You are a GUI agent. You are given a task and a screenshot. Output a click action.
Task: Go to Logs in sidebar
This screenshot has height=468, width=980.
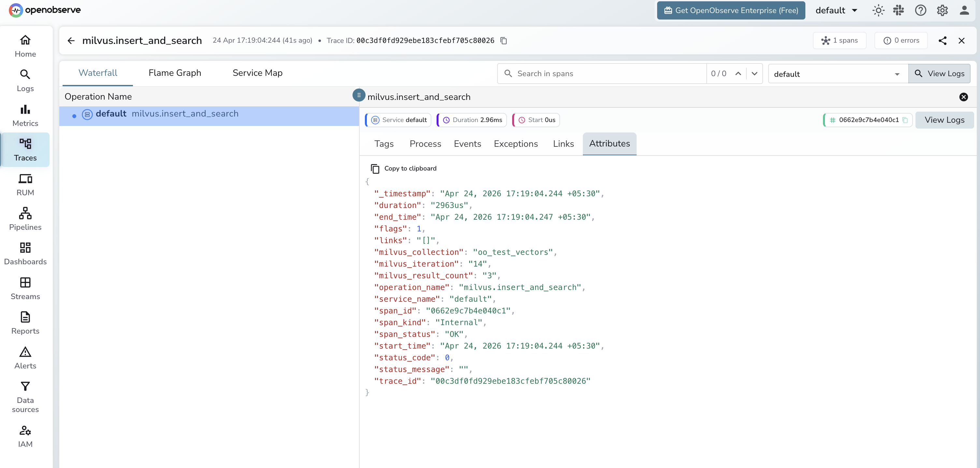[25, 81]
